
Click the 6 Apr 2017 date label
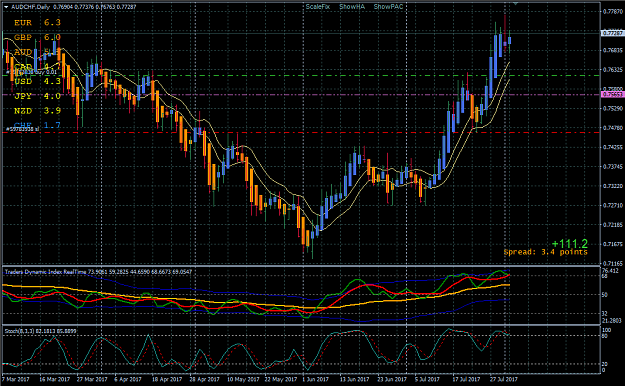click(x=128, y=379)
